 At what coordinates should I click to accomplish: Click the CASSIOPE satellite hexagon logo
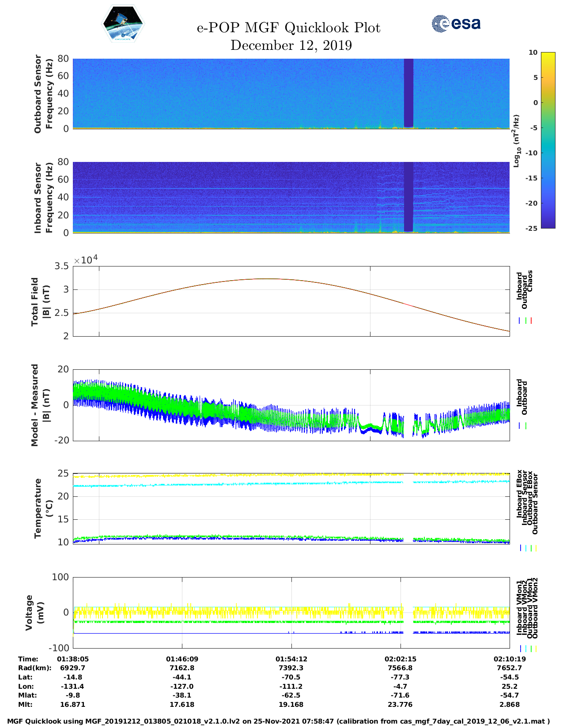[123, 24]
